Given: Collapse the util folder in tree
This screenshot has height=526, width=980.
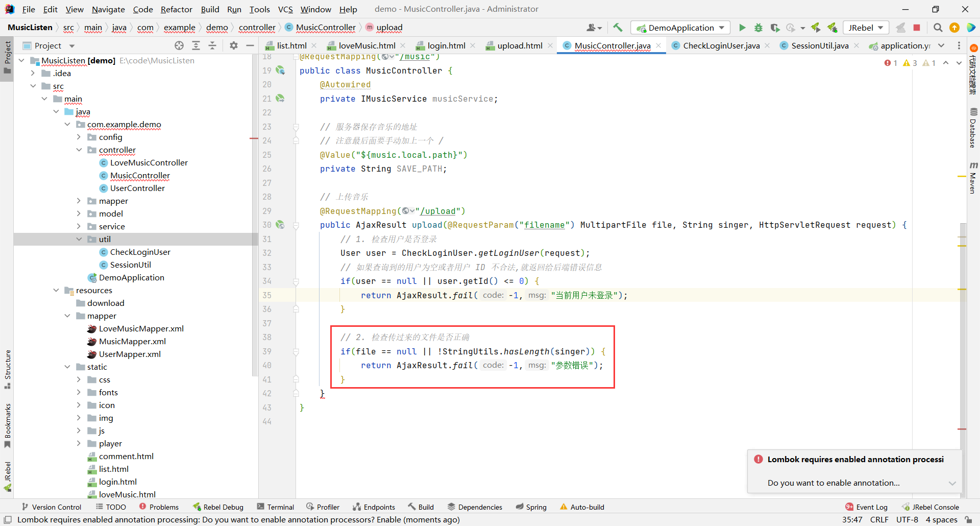Looking at the screenshot, I should 79,239.
